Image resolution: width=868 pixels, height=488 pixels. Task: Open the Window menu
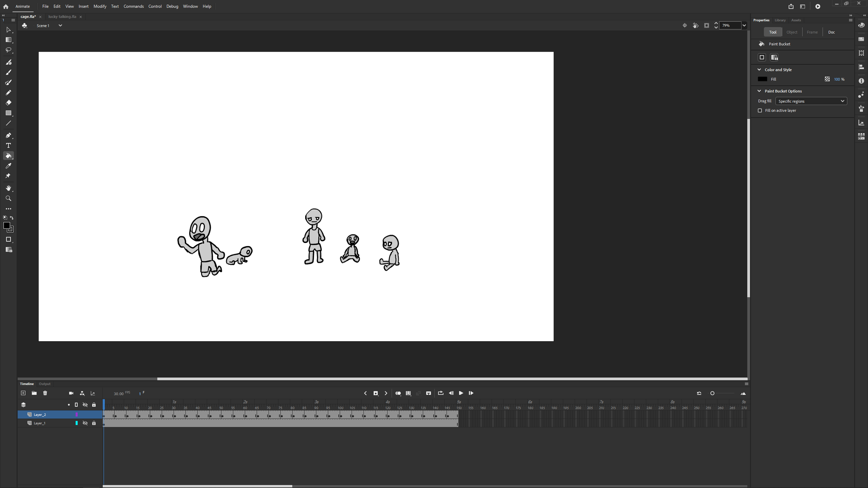click(x=191, y=6)
